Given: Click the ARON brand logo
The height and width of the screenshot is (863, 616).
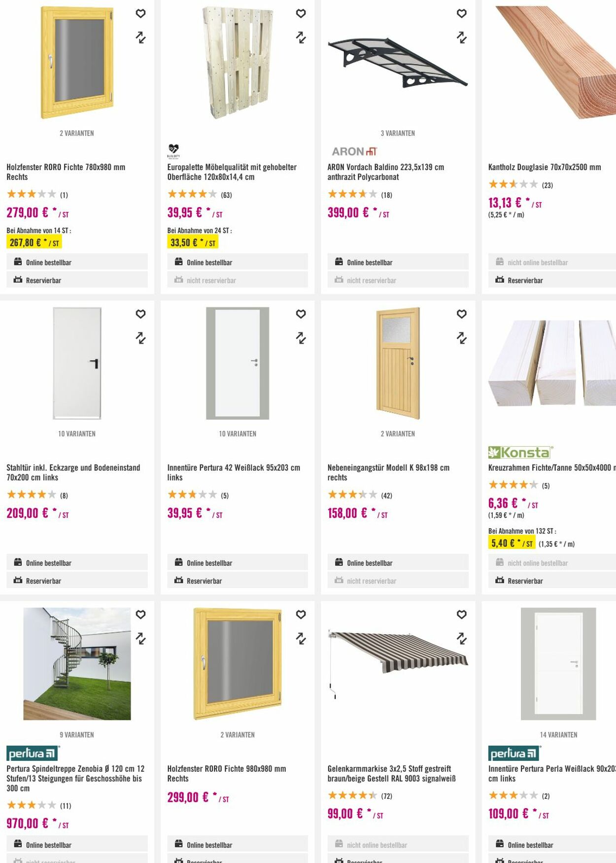Looking at the screenshot, I should point(354,151).
